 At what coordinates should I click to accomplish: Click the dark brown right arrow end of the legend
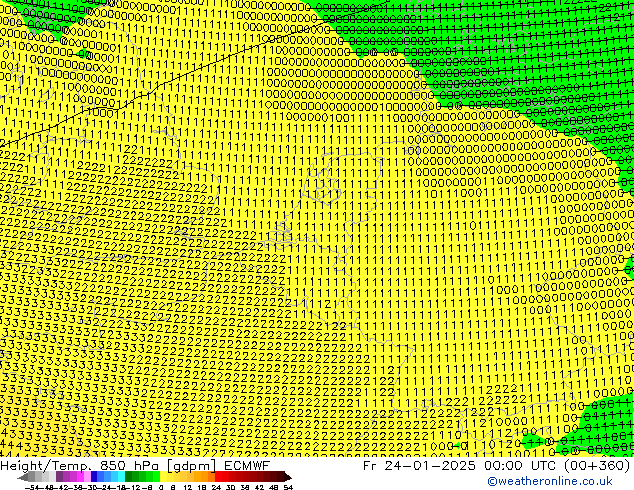287,477
